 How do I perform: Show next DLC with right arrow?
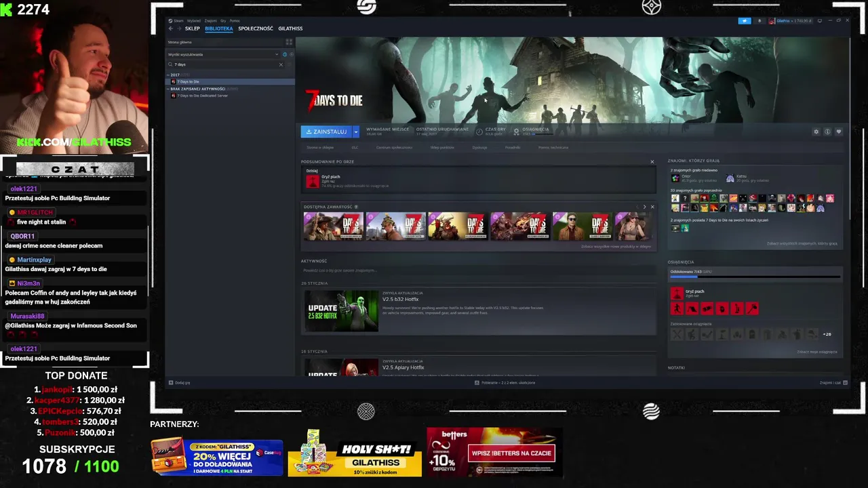click(644, 207)
